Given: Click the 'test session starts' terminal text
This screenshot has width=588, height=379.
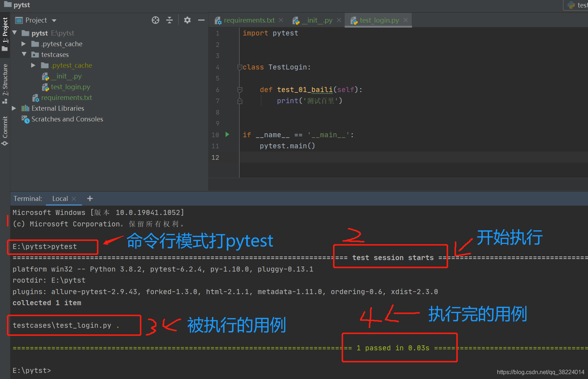Looking at the screenshot, I should point(393,258).
